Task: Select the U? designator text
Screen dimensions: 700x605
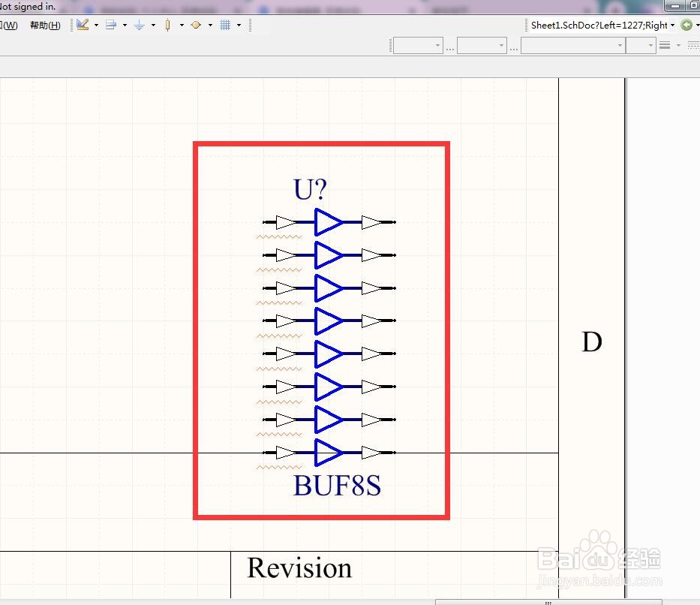Action: (311, 189)
